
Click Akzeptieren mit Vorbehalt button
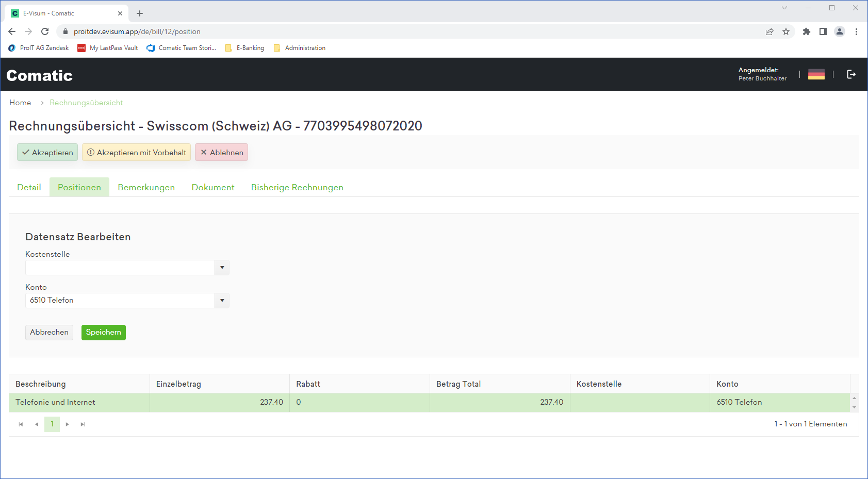137,152
